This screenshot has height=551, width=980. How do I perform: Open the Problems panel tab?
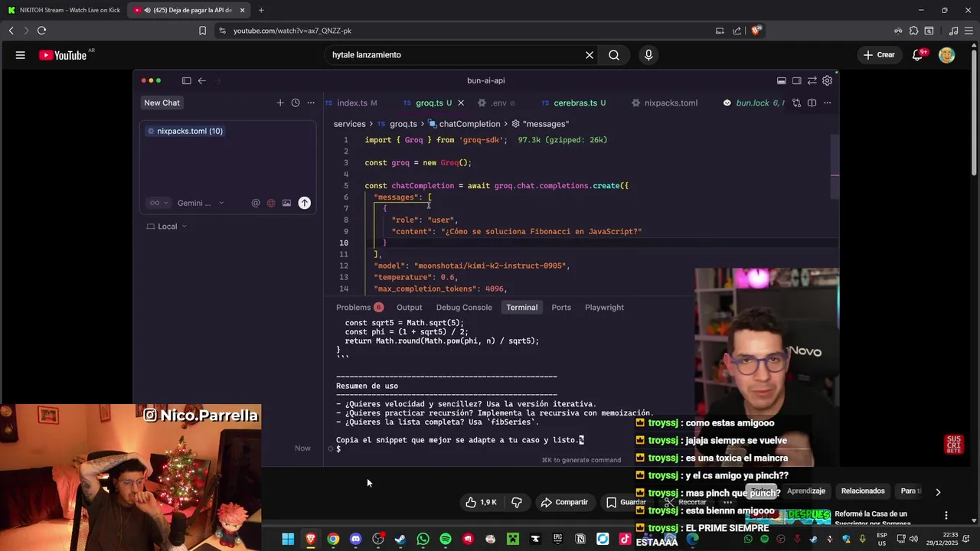[359, 307]
